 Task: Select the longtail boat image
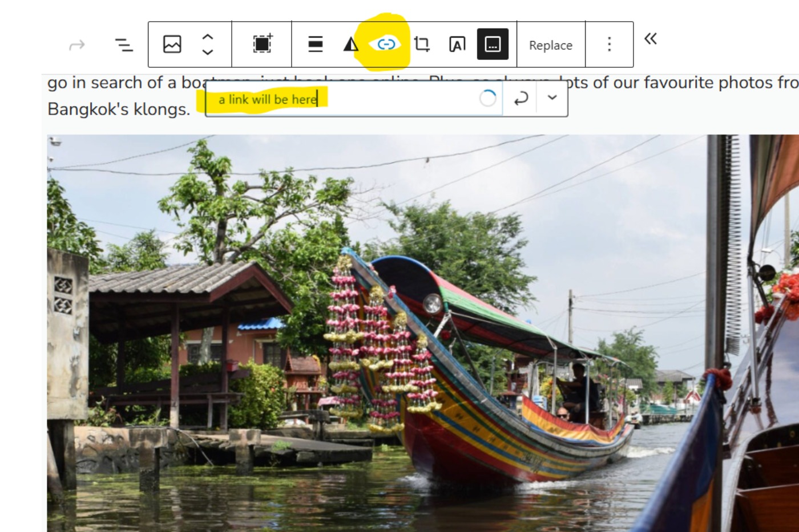pyautogui.click(x=399, y=342)
